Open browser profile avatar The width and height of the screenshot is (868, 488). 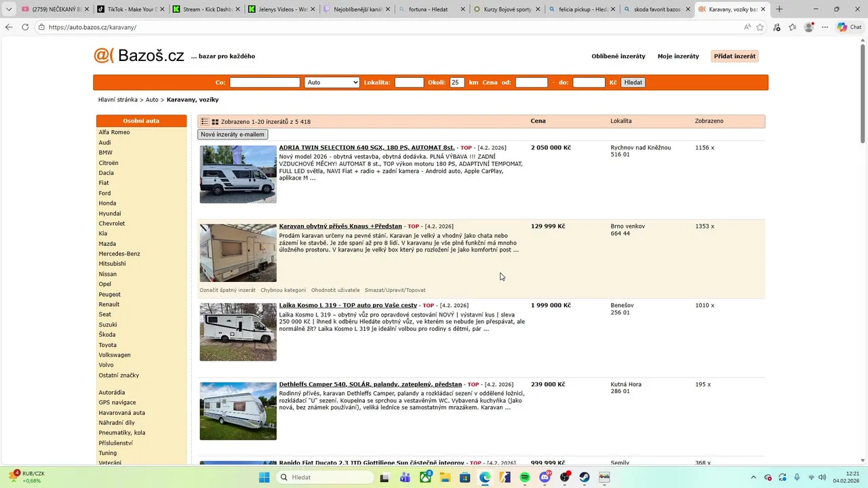click(x=809, y=27)
